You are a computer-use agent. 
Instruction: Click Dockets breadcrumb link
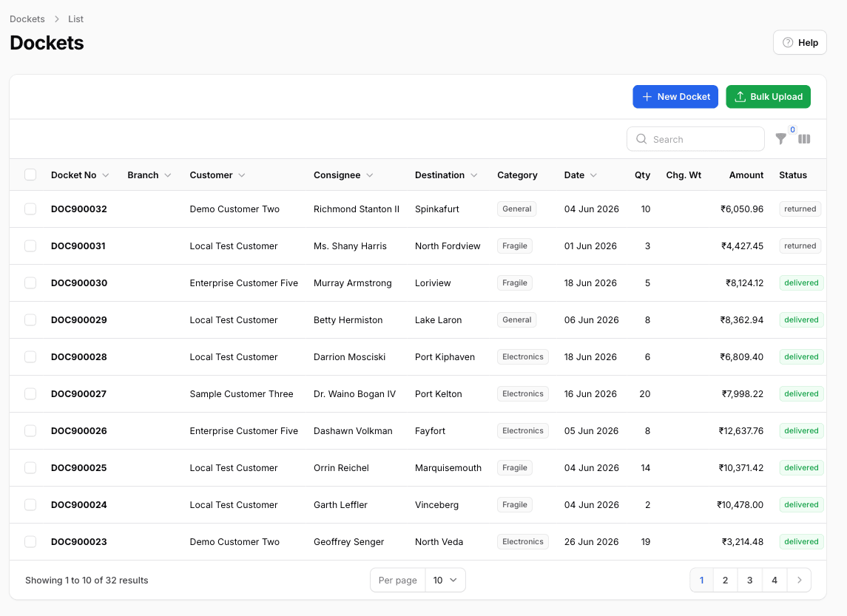[x=27, y=19]
